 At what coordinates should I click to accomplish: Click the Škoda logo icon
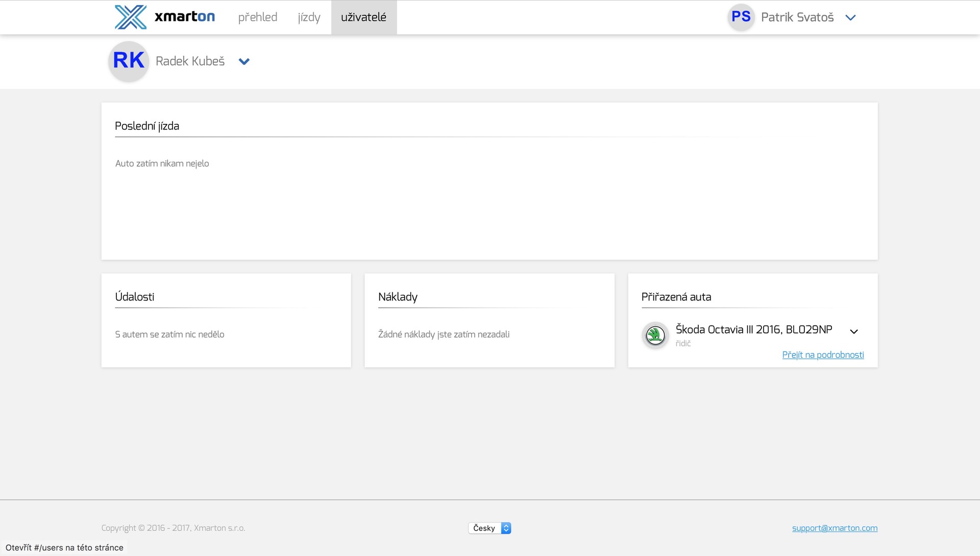(x=655, y=335)
